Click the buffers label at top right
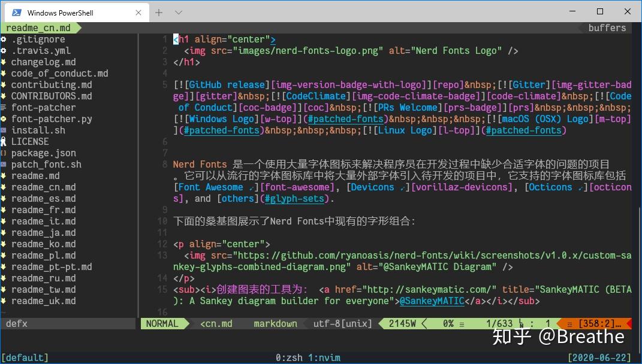Image resolution: width=642 pixels, height=364 pixels. [x=607, y=27]
